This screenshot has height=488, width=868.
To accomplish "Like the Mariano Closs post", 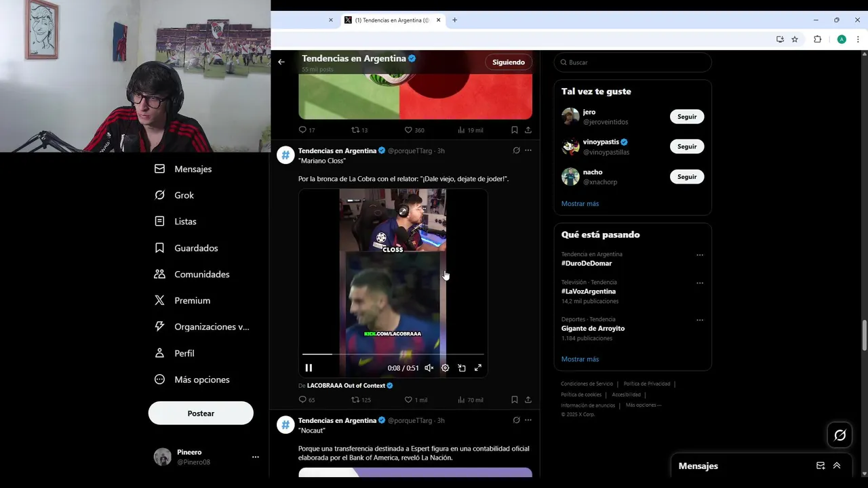I will [x=416, y=400].
